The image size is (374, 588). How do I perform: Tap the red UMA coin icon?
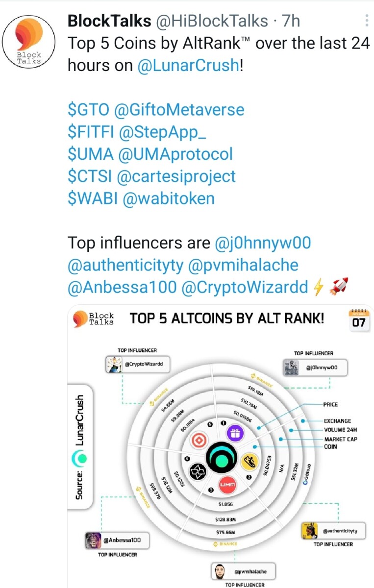coord(227,484)
